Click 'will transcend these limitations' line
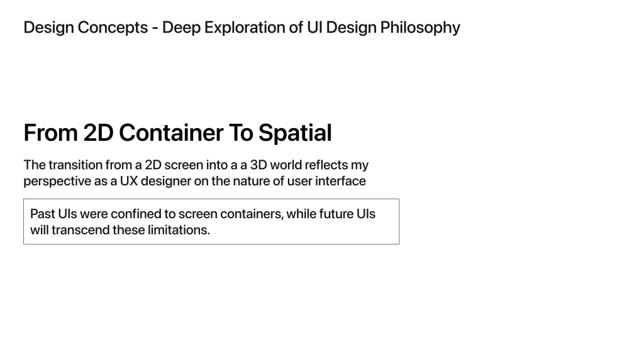 [120, 230]
